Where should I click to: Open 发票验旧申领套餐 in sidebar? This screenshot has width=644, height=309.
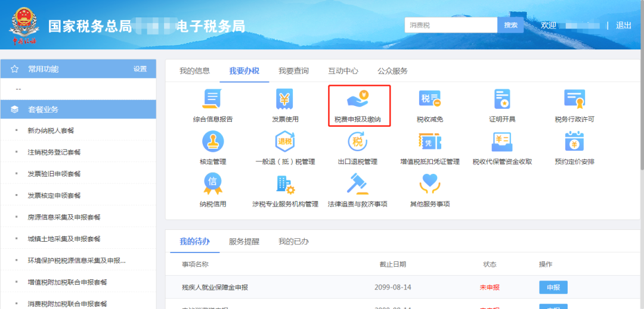click(54, 174)
